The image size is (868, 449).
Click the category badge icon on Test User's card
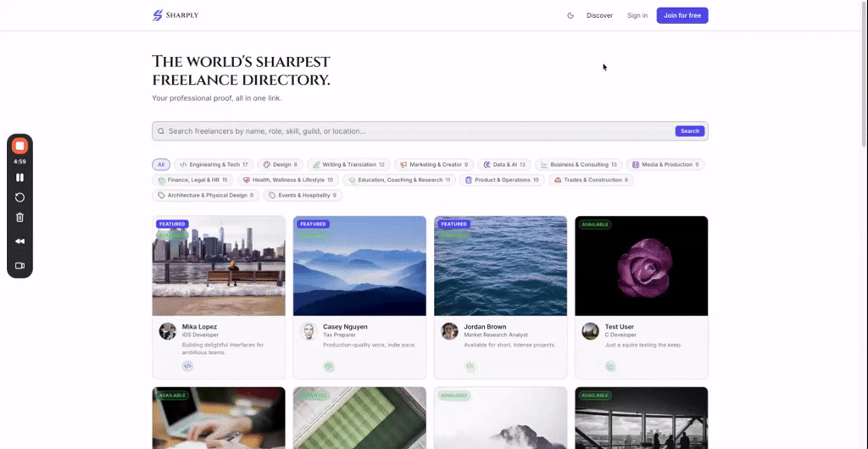click(x=610, y=366)
